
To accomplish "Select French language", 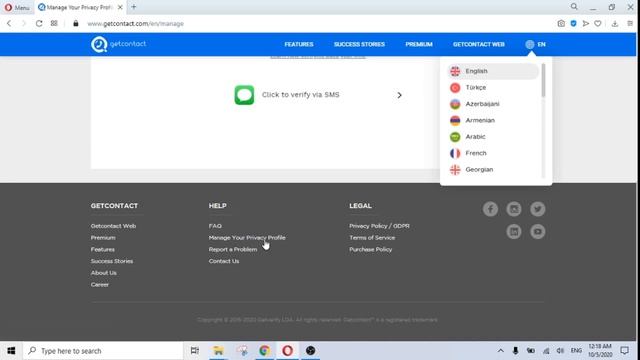I will (493, 153).
